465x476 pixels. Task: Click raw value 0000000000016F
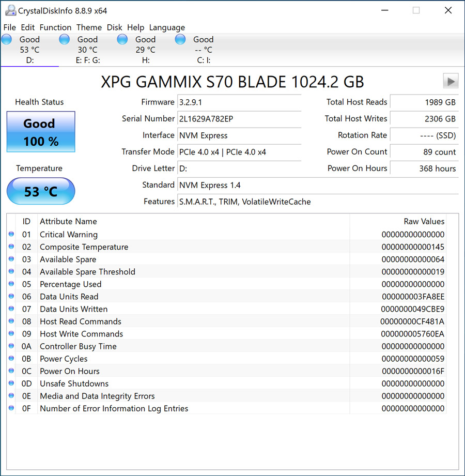click(413, 371)
